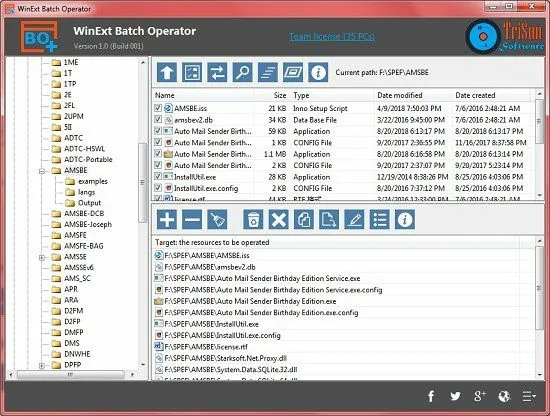
Task: Click the select-all items toolbar icon
Action: tap(192, 72)
